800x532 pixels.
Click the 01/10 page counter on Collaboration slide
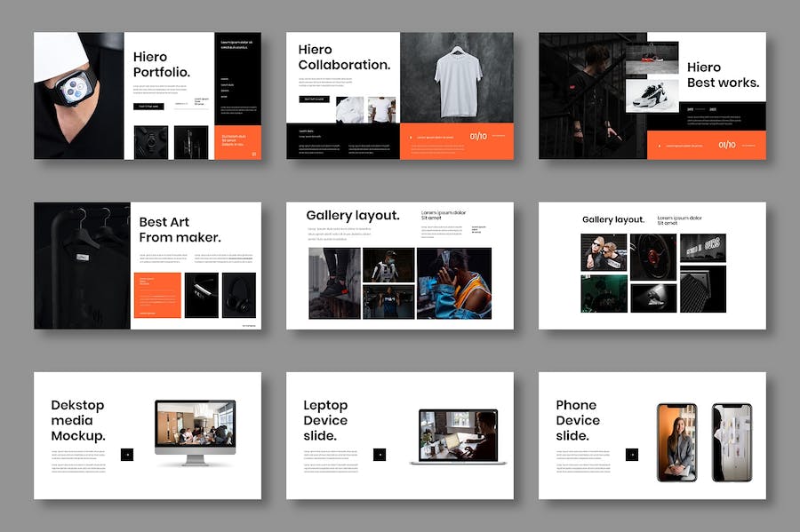click(478, 136)
